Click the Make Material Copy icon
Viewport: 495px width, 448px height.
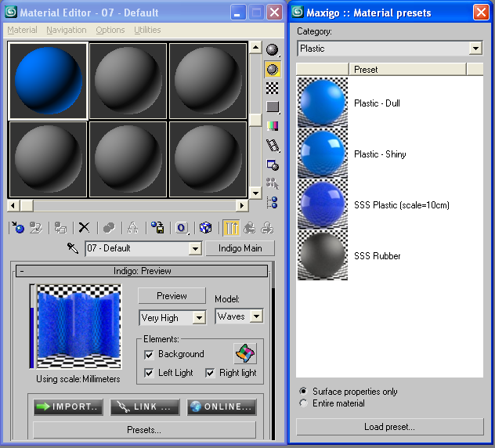pos(109,228)
